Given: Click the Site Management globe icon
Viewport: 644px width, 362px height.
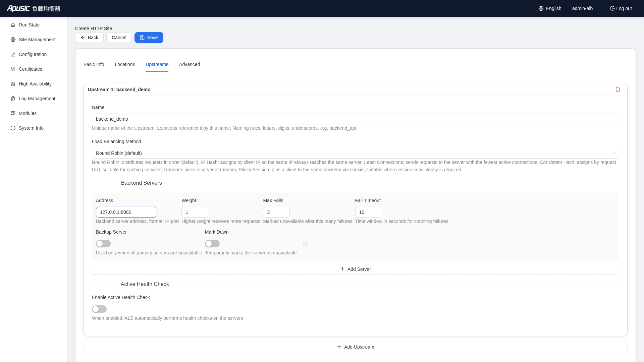Looking at the screenshot, I should click(13, 40).
